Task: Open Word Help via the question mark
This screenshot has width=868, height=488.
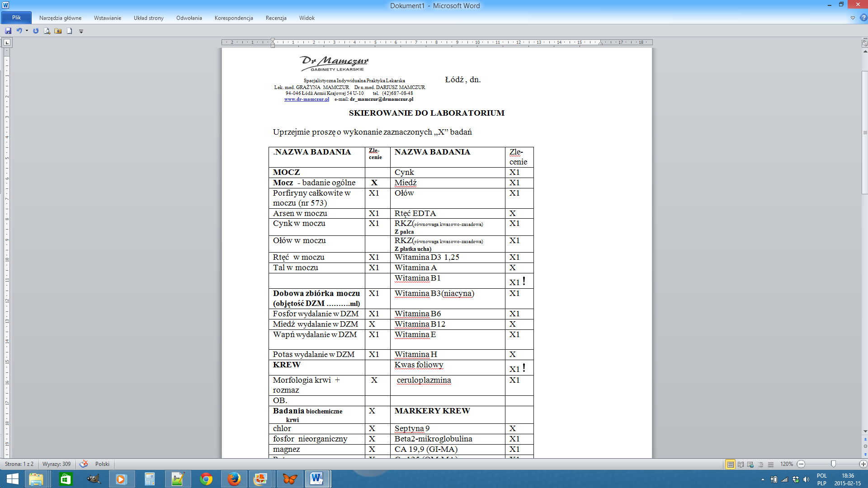Action: tap(863, 18)
